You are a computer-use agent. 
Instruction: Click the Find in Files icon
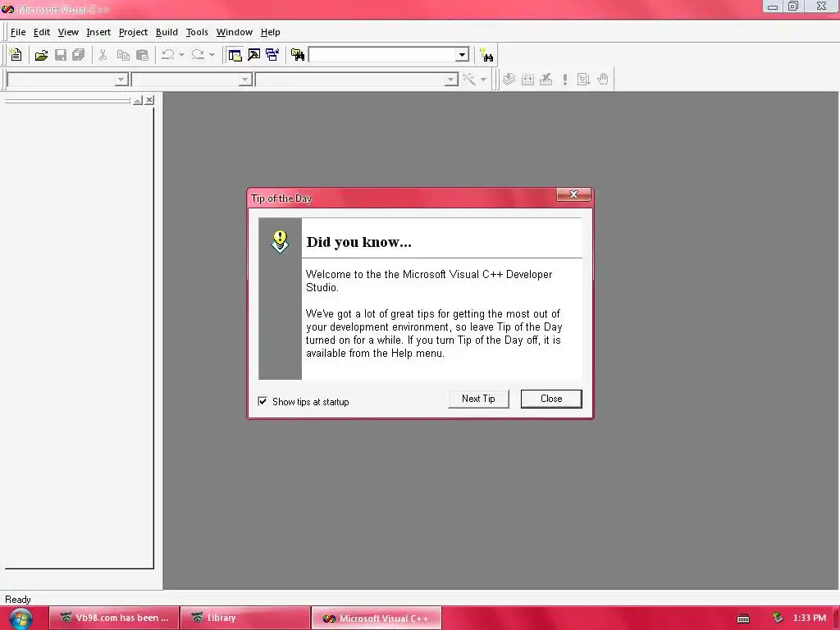click(297, 55)
